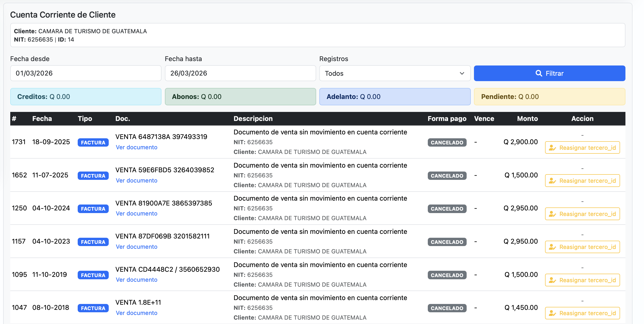Click FACTURA badge on row 1095
Viewport: 644px width, 324px height.
[93, 275]
